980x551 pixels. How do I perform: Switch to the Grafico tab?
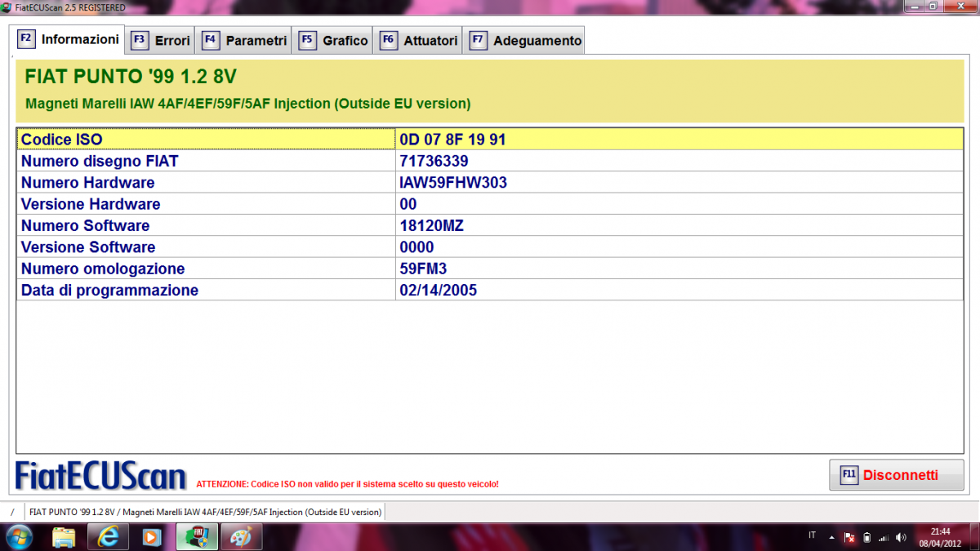(x=333, y=40)
